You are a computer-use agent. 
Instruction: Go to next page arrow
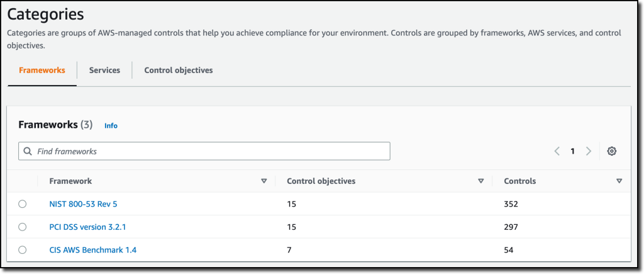pos(589,151)
